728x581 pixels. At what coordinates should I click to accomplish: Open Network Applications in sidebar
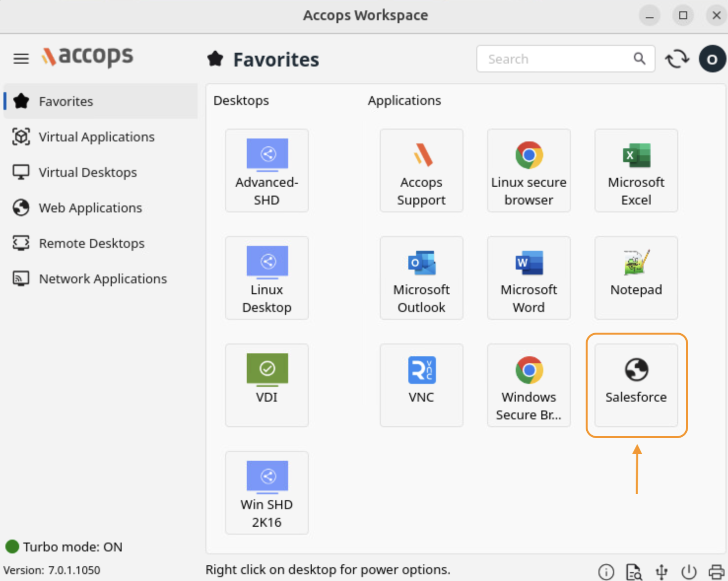102,279
